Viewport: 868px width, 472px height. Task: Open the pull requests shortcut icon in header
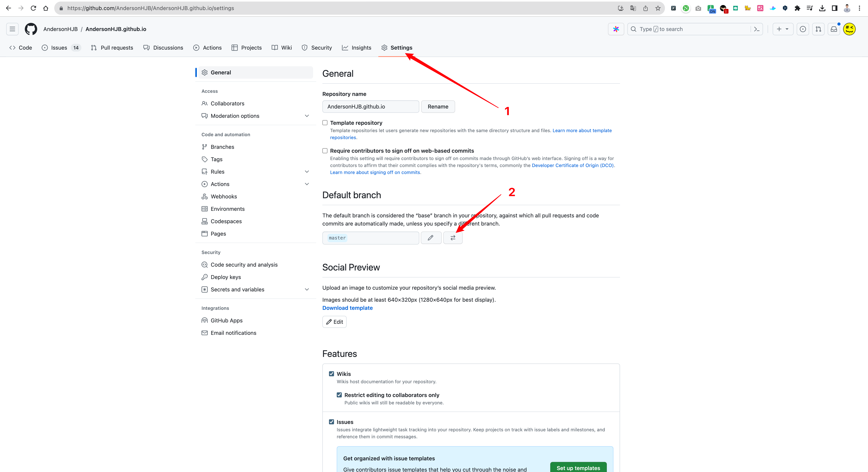click(x=818, y=29)
